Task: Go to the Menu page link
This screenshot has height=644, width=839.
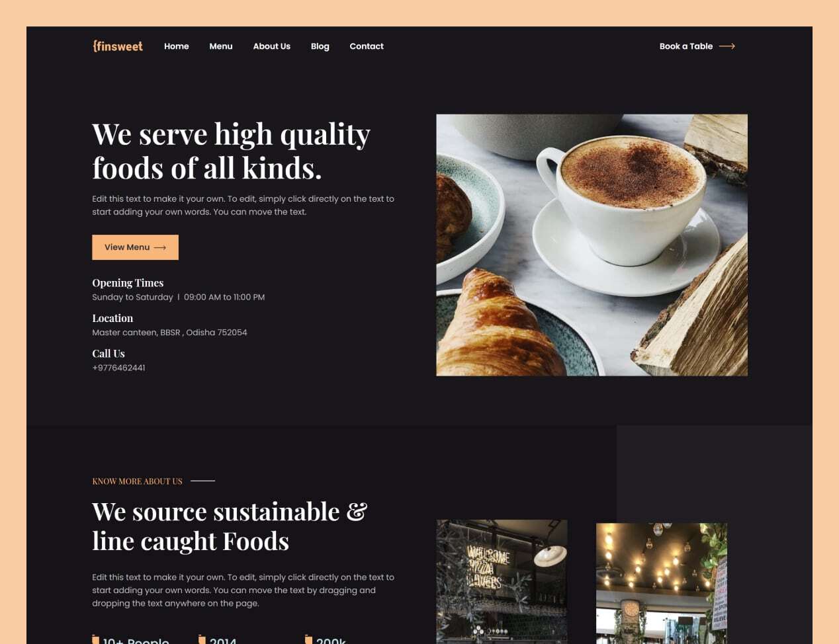Action: point(221,46)
